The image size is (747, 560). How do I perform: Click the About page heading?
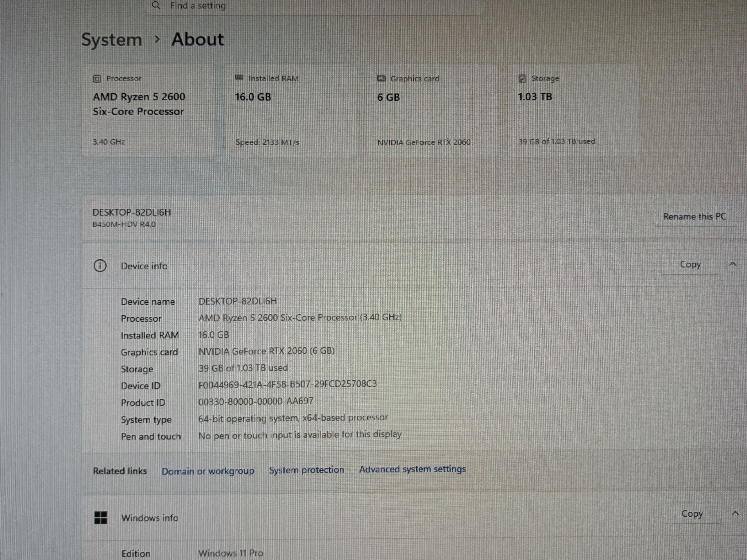tap(197, 39)
